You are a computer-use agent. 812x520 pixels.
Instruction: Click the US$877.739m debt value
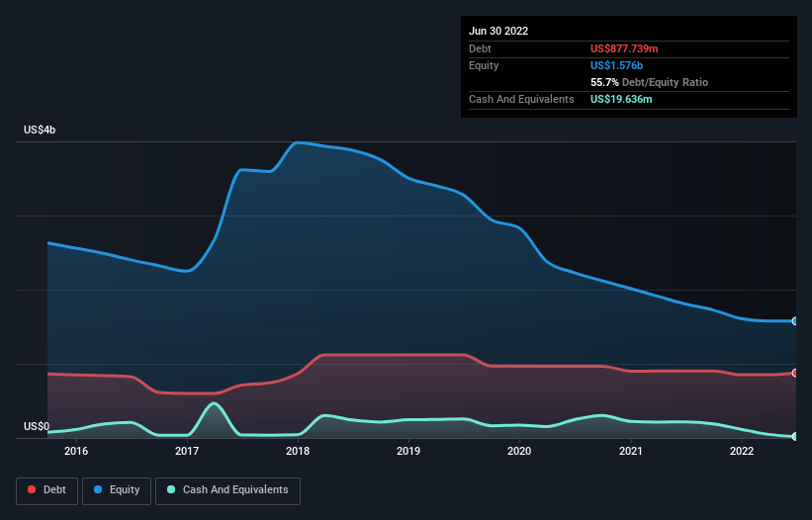tap(624, 48)
